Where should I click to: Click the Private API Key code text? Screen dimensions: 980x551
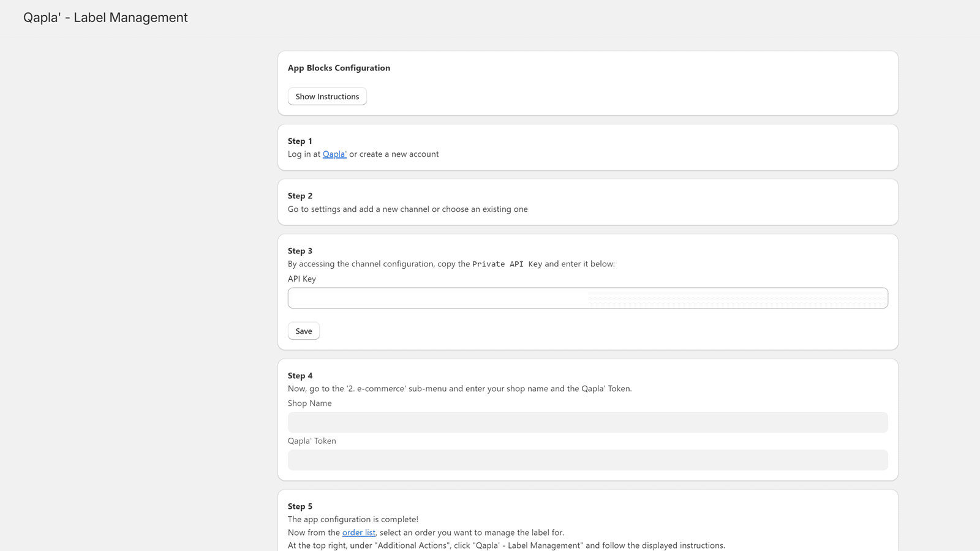point(507,264)
